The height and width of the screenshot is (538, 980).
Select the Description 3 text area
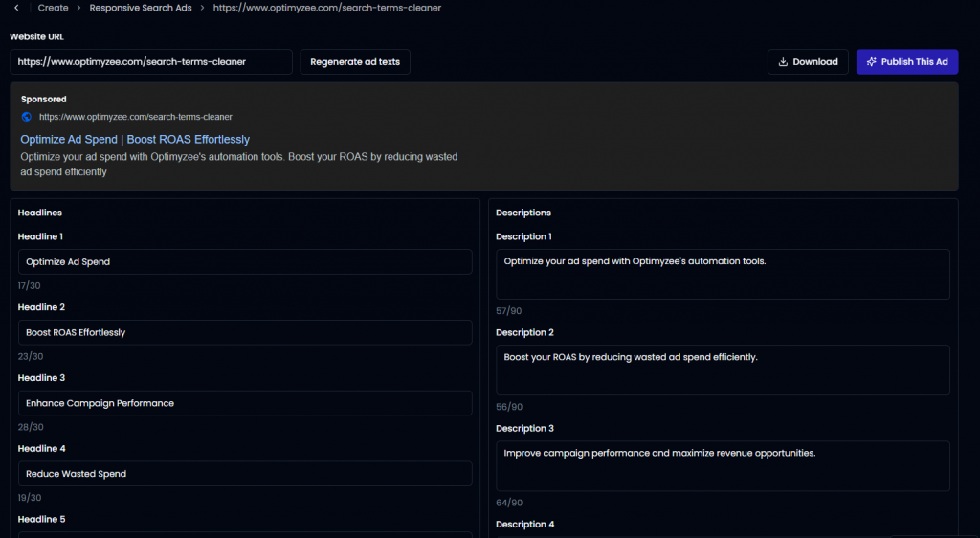tap(723, 465)
